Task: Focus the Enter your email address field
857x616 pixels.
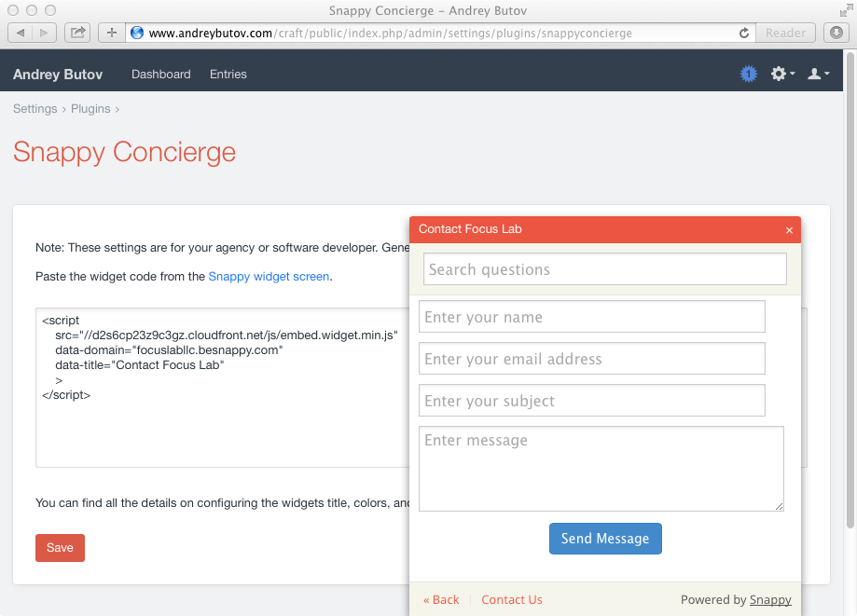Action: click(x=591, y=358)
